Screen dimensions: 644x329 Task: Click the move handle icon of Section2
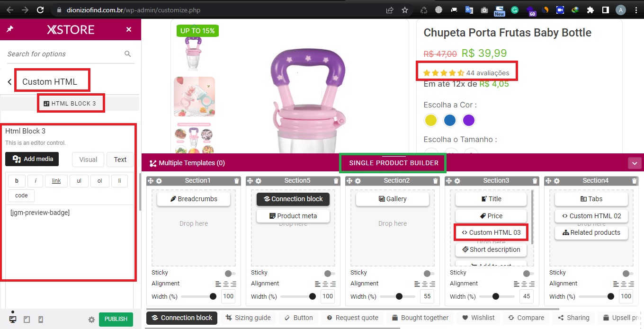pyautogui.click(x=349, y=181)
